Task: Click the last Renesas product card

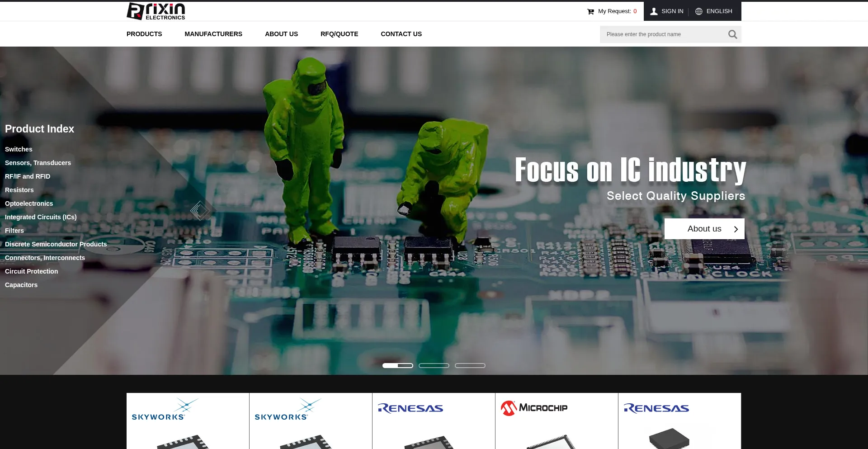Action: pos(679,421)
